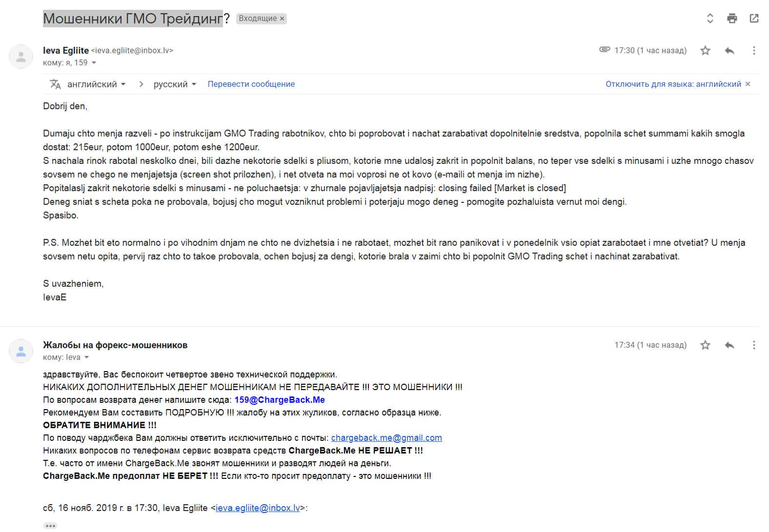This screenshot has height=532, width=769.
Task: Open more options for the 17:34 message
Action: pos(754,345)
